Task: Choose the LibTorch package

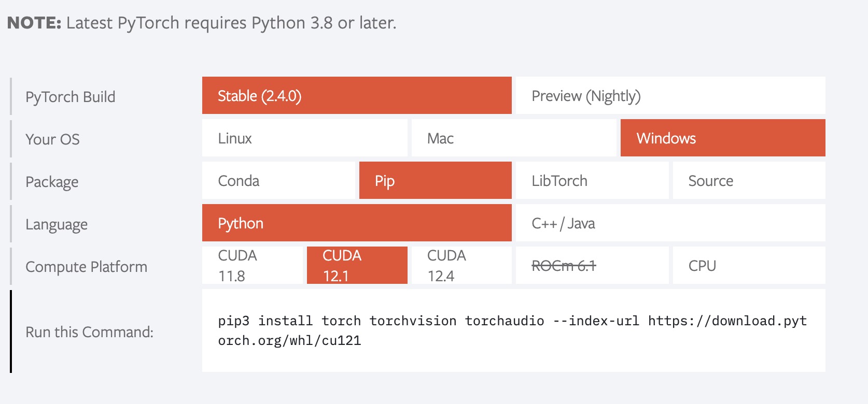Action: (592, 180)
